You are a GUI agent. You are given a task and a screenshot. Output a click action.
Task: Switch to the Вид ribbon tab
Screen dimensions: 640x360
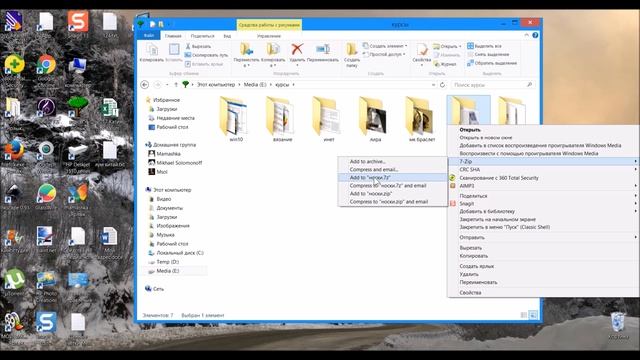click(x=227, y=36)
